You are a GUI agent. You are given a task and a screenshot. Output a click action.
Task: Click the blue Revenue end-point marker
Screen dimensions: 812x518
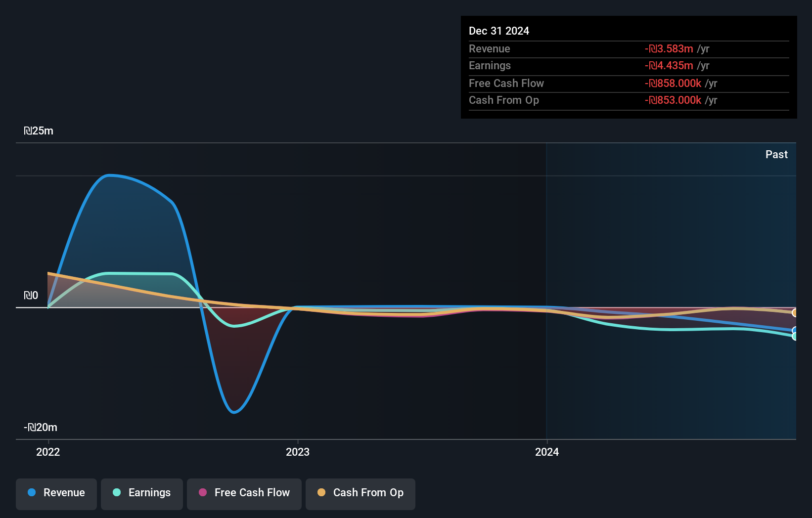(x=794, y=330)
